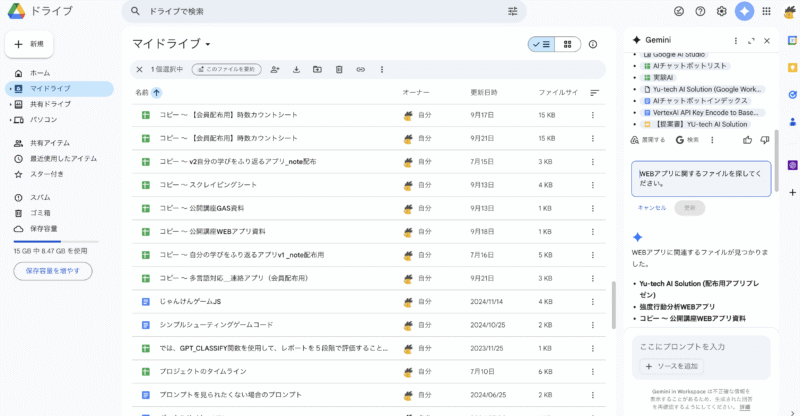Viewport: 800px width, 416px height.
Task: Open the Gemini sparkle icon in top bar
Action: (745, 12)
